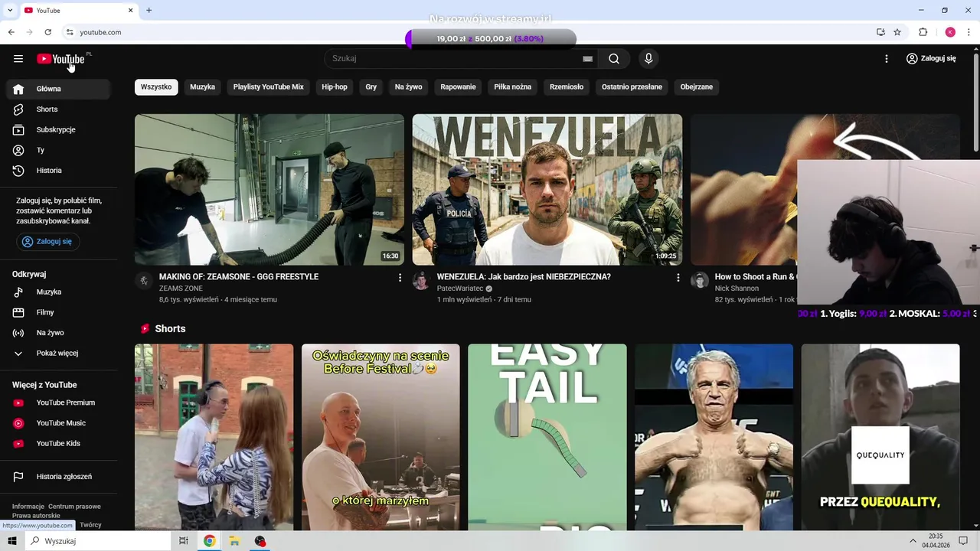Open File Explorer from taskbar
Viewport: 980px width, 551px height.
pos(234,541)
